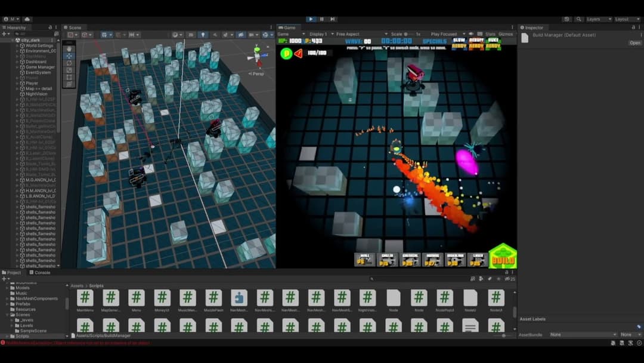Toggle scene lighting lightbulb

pyautogui.click(x=203, y=35)
